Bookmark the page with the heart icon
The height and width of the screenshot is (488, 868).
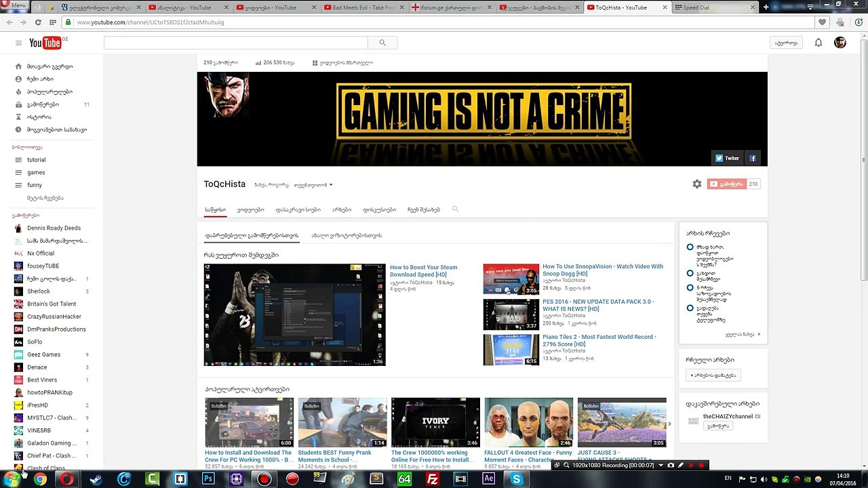823,22
